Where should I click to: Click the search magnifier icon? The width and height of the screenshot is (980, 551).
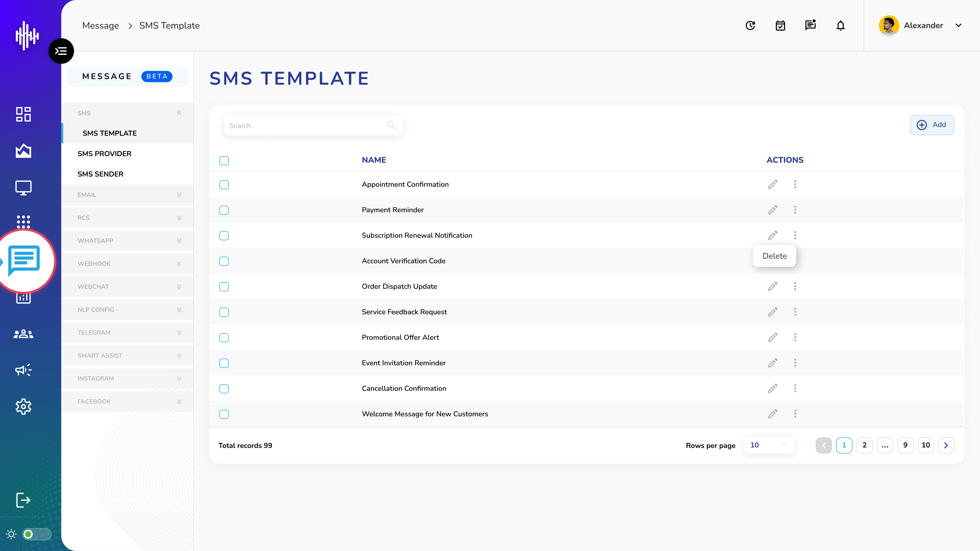pos(391,125)
